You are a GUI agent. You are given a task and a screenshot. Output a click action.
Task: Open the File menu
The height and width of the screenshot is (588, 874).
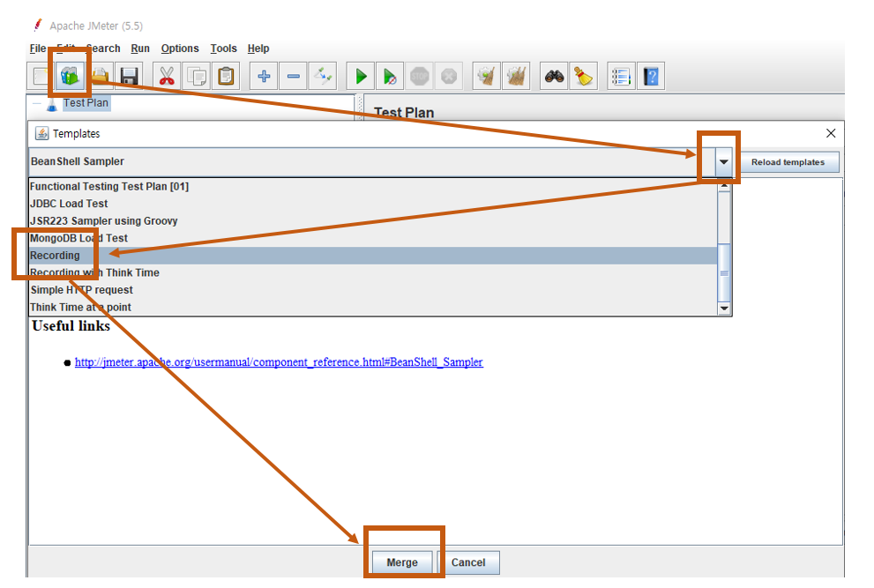[38, 48]
